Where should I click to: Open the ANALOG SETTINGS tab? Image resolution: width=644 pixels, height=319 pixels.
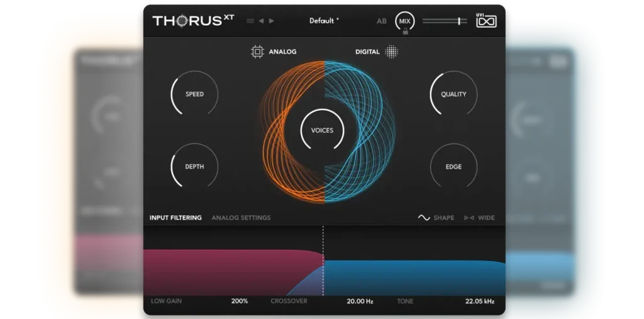point(241,218)
